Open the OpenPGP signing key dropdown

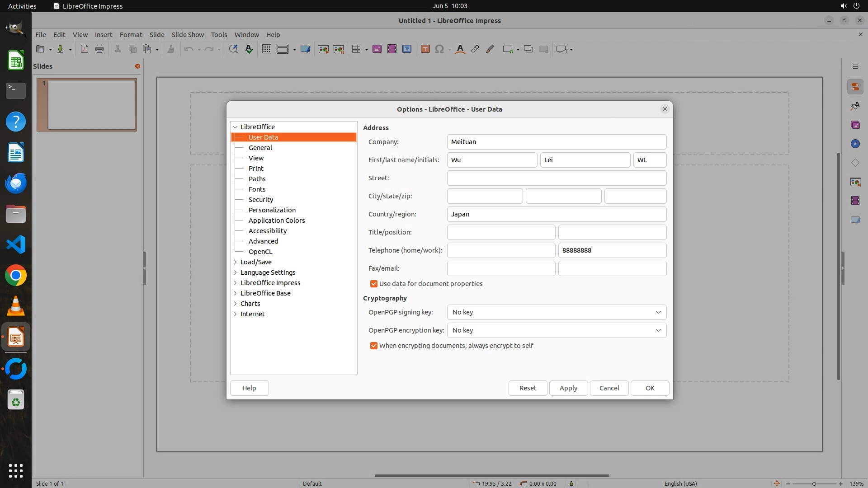click(x=557, y=312)
